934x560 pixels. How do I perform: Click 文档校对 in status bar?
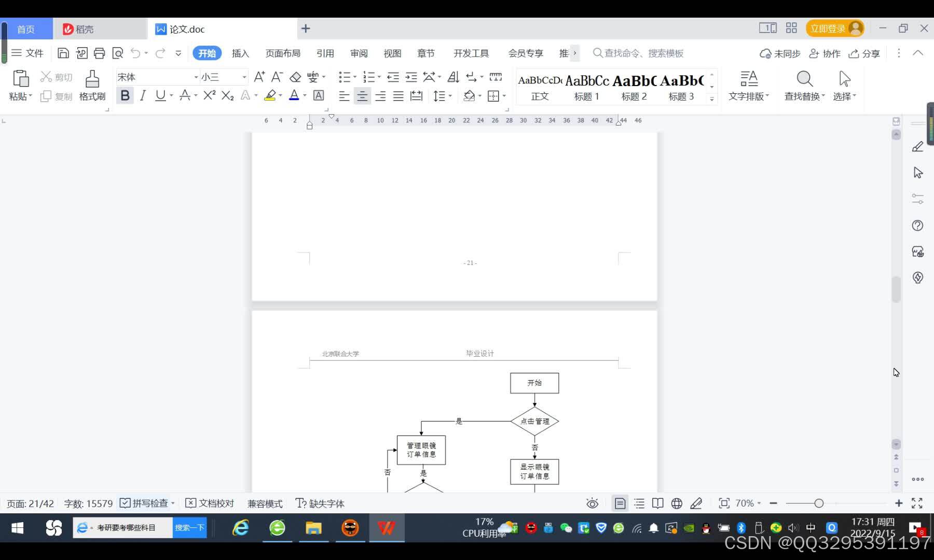point(210,503)
